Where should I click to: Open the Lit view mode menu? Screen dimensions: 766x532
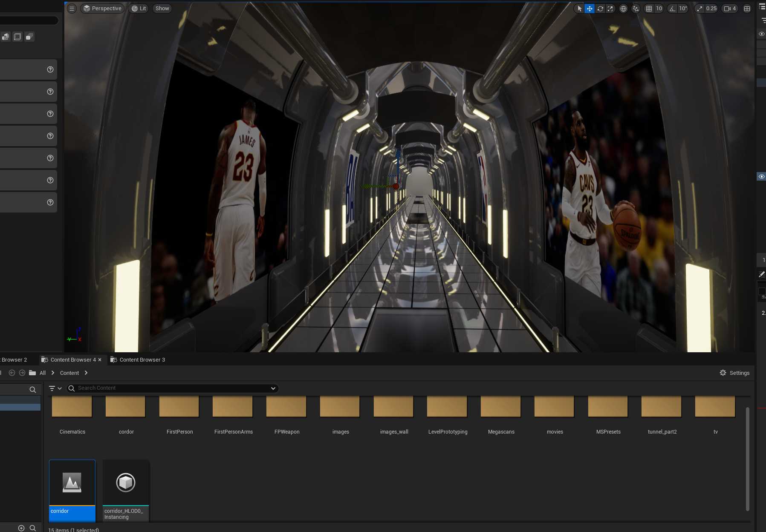139,9
